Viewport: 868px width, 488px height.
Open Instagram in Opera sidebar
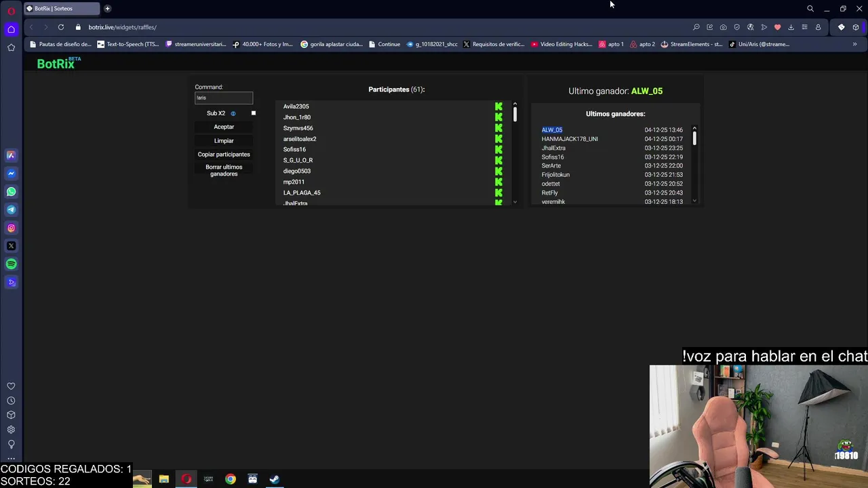(11, 228)
